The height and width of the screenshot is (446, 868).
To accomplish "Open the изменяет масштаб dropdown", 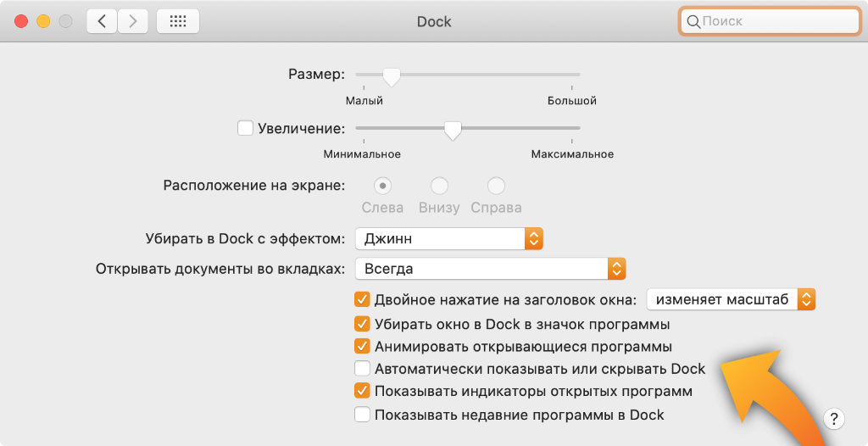I will (x=730, y=299).
